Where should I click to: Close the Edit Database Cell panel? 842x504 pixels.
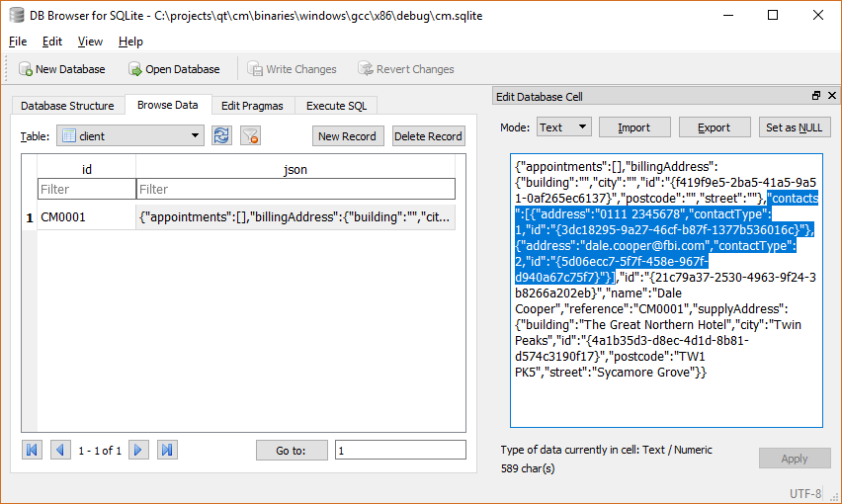coord(830,96)
